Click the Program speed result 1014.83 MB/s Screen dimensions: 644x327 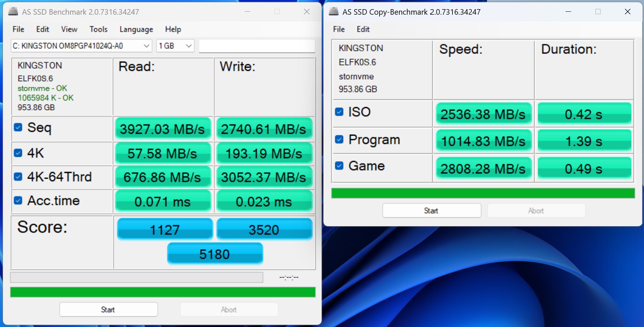484,141
